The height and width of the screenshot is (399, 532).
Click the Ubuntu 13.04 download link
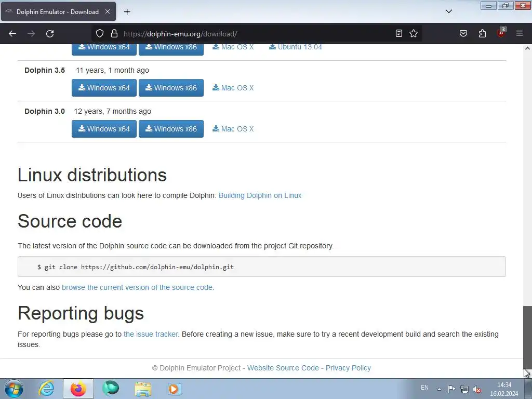296,47
